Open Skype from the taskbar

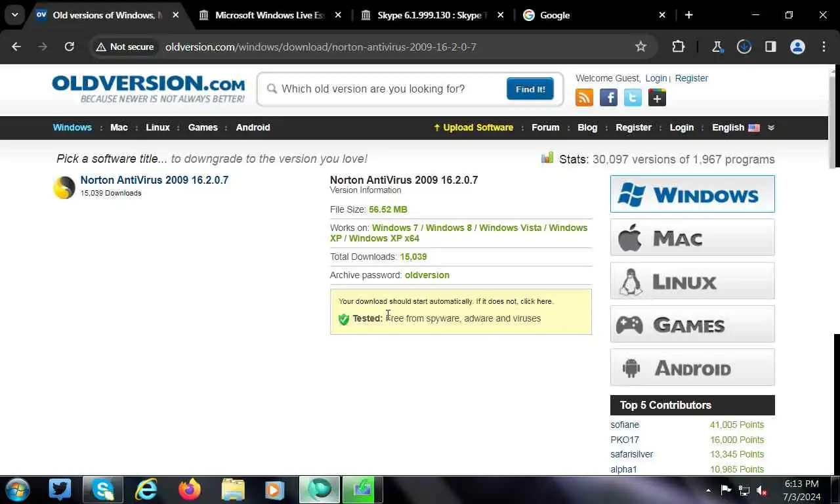click(x=102, y=490)
